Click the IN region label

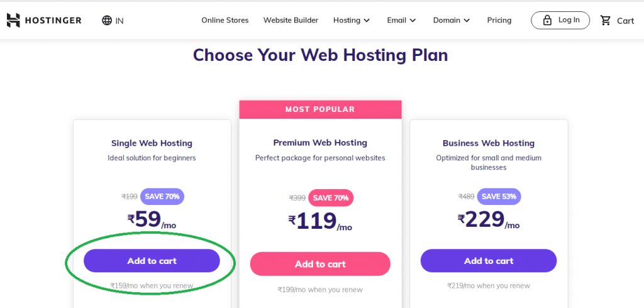[119, 21]
